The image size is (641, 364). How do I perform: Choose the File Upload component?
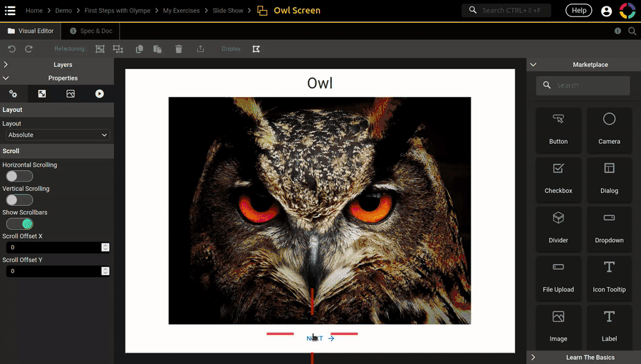[558, 278]
